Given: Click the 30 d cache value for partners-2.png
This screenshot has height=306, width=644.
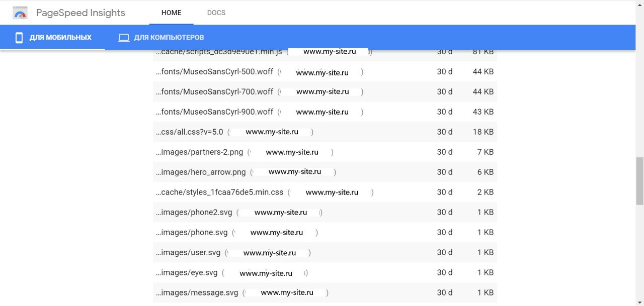Looking at the screenshot, I should coord(445,152).
